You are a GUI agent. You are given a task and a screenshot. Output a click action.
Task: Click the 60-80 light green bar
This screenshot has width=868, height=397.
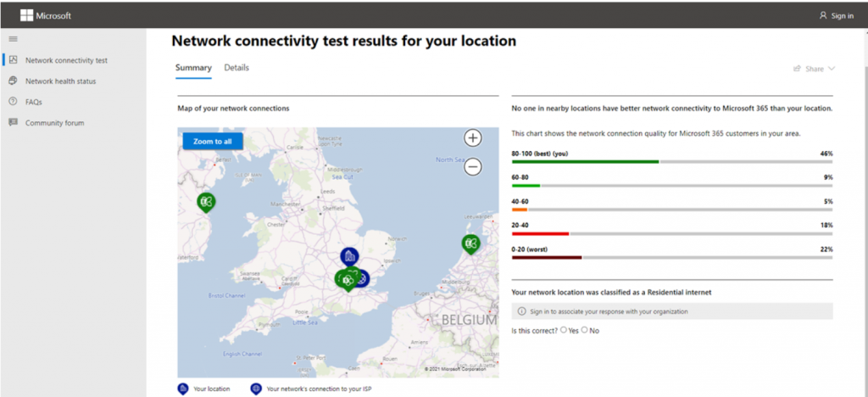[x=526, y=186]
